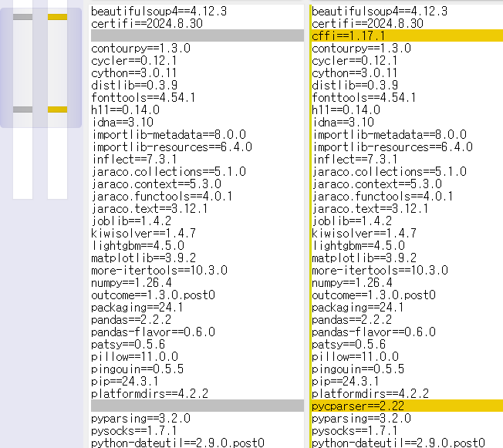Click beautifulsoup4==4.12.3 in the right pane
The image size is (503, 448).
380,12
